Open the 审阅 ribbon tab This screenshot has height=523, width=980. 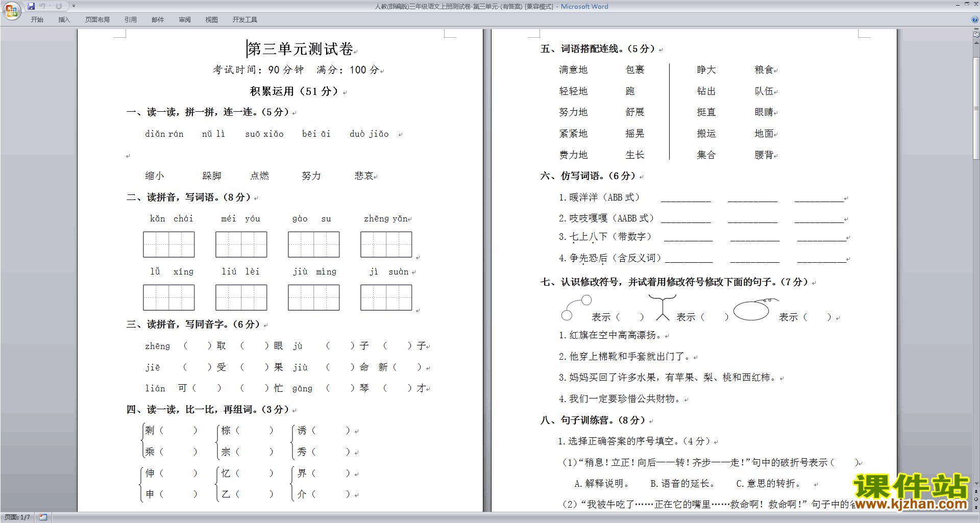[x=185, y=19]
